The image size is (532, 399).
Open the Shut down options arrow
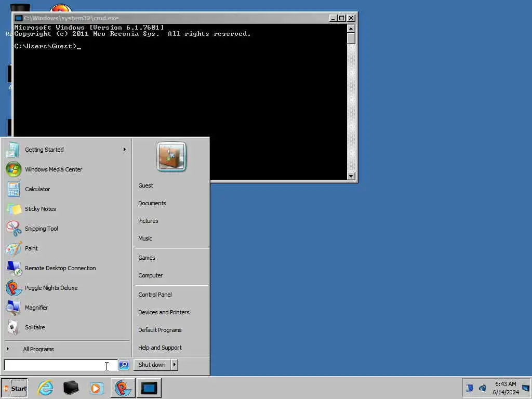point(175,365)
